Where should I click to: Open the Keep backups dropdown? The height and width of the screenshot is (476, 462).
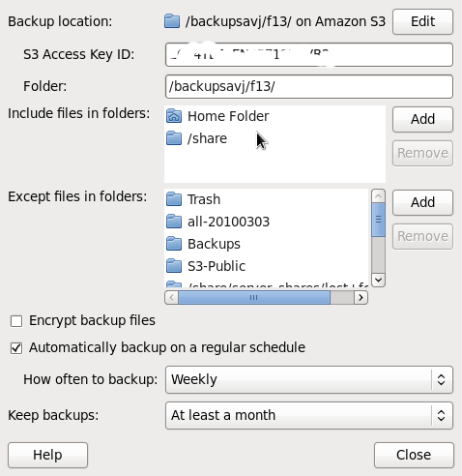309,415
